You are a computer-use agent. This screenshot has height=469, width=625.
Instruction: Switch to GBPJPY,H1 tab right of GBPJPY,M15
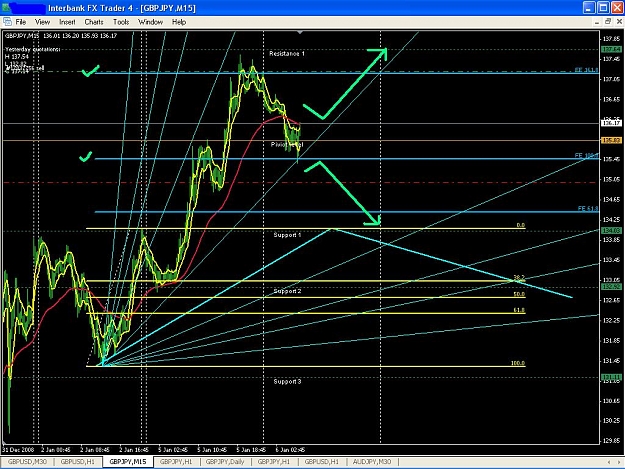[176, 461]
